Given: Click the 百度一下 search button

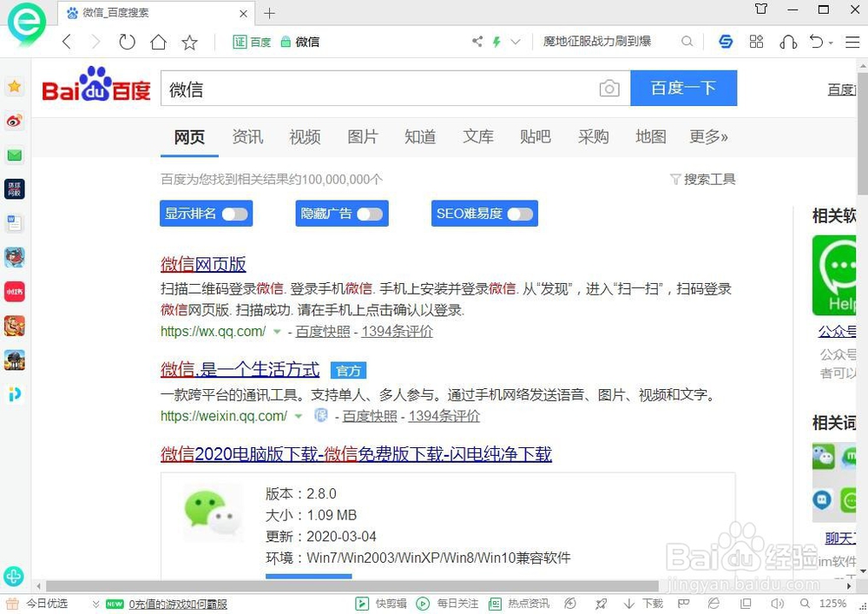Looking at the screenshot, I should [684, 88].
